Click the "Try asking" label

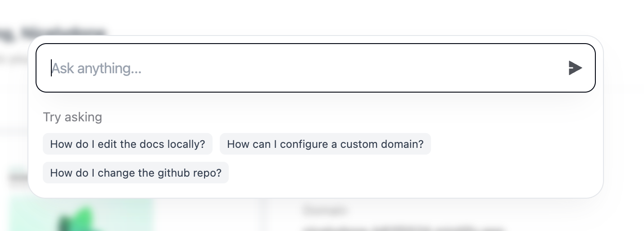[x=73, y=117]
